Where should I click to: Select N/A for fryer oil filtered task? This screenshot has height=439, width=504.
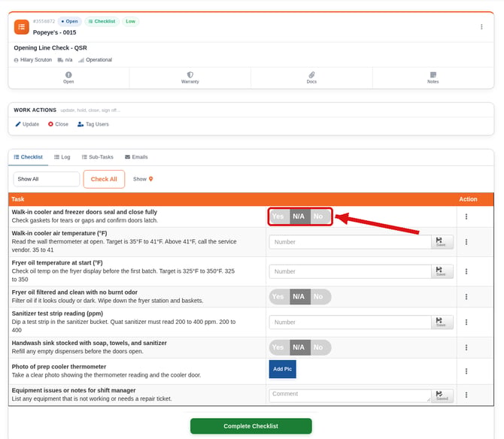(x=300, y=296)
